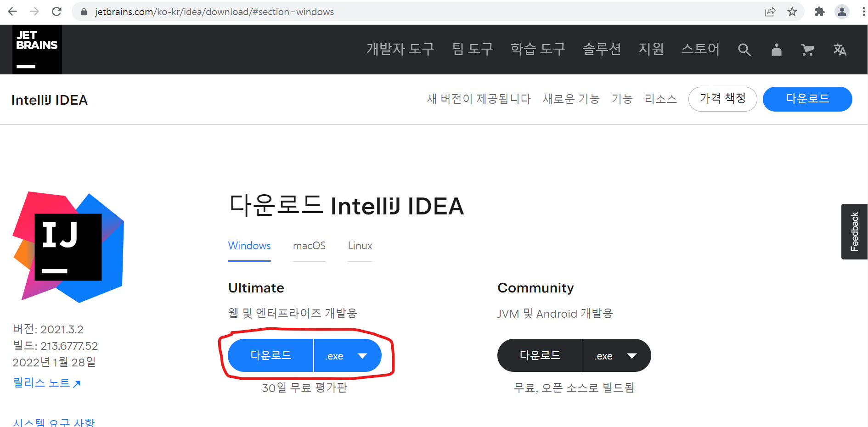868x427 pixels.
Task: Open 팀 도구 menu
Action: pyautogui.click(x=473, y=49)
